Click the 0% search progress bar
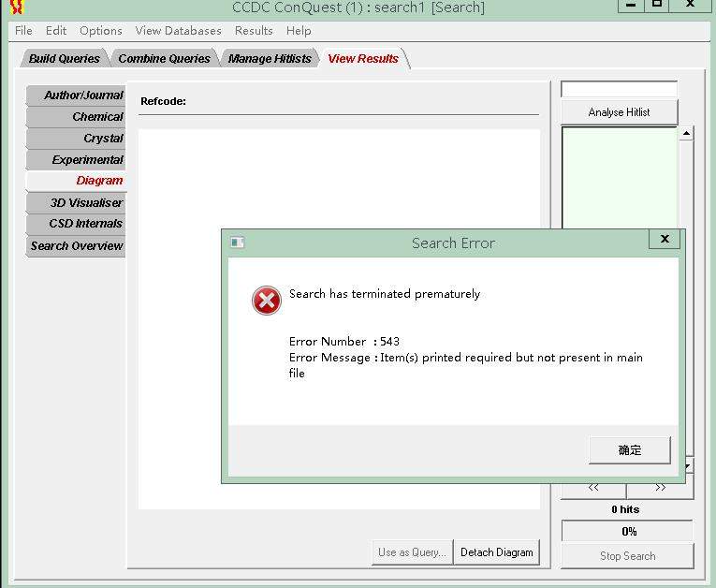This screenshot has height=588, width=716. coord(627,531)
